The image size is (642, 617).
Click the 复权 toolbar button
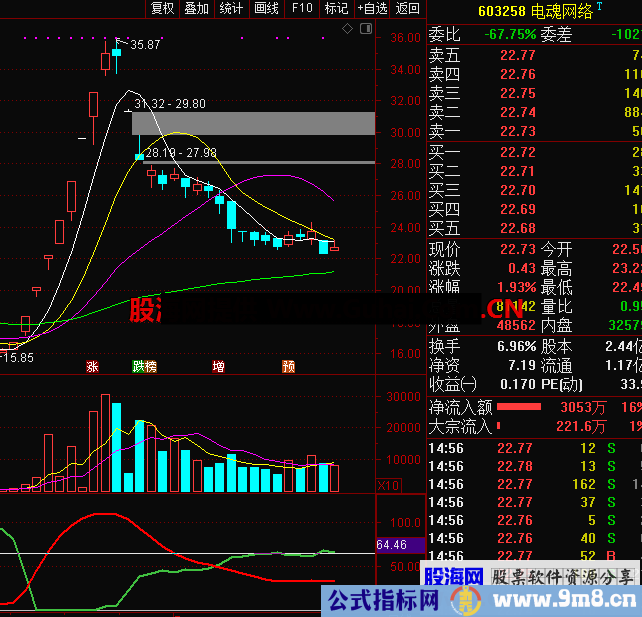click(162, 9)
